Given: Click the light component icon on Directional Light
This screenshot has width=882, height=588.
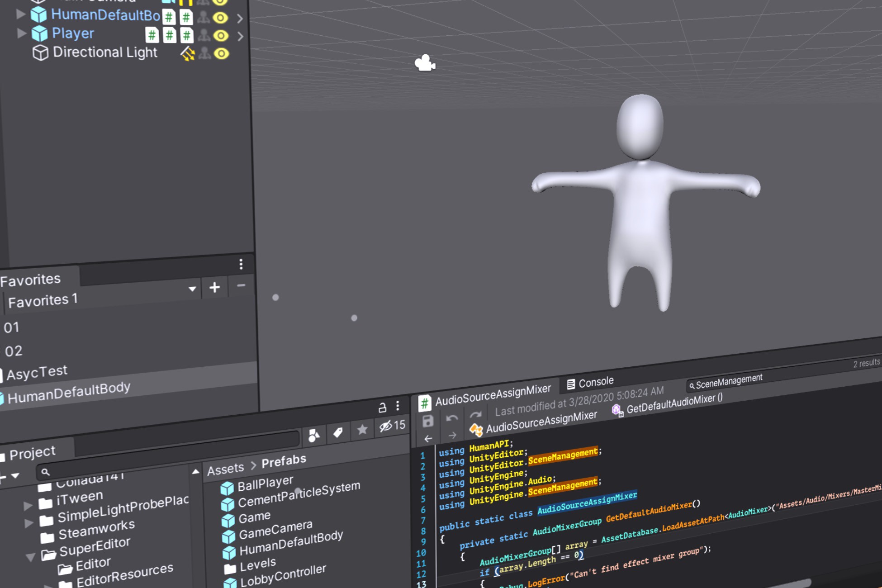Looking at the screenshot, I should pyautogui.click(x=188, y=54).
